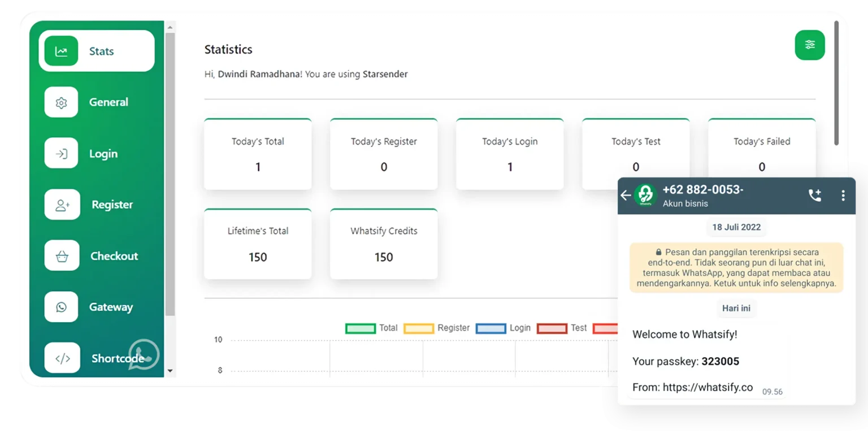Click the sidebar scrollbar thumb

pos(170,174)
